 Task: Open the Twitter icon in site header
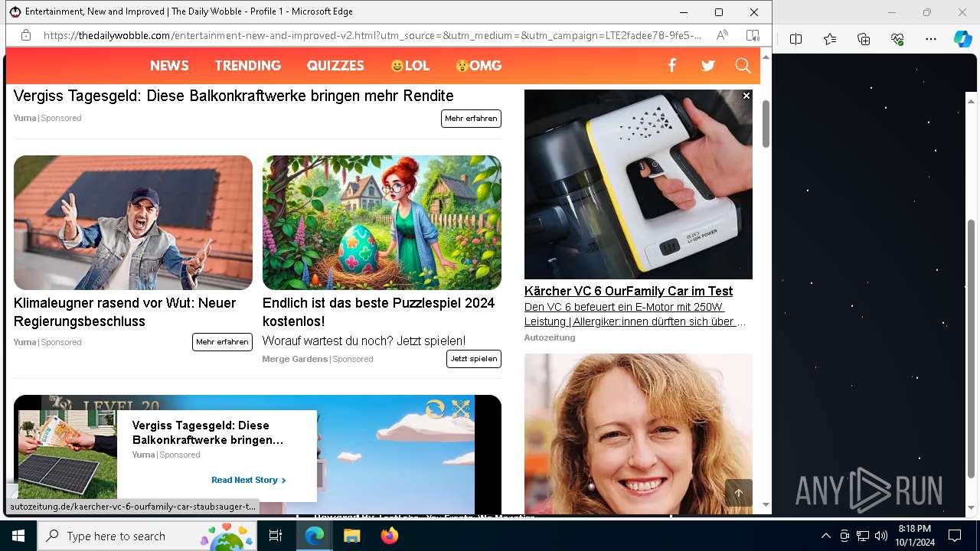tap(708, 66)
